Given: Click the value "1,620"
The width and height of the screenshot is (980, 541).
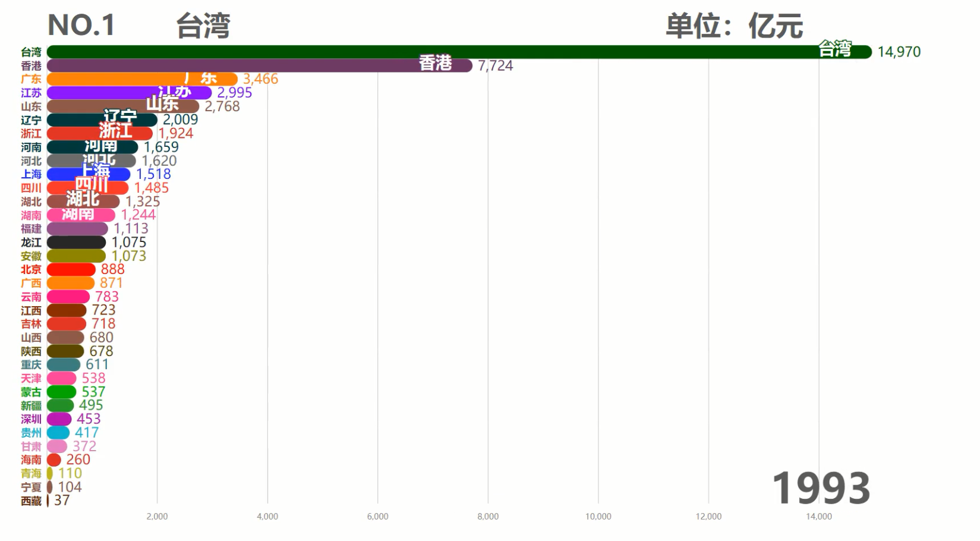Looking at the screenshot, I should tap(159, 161).
